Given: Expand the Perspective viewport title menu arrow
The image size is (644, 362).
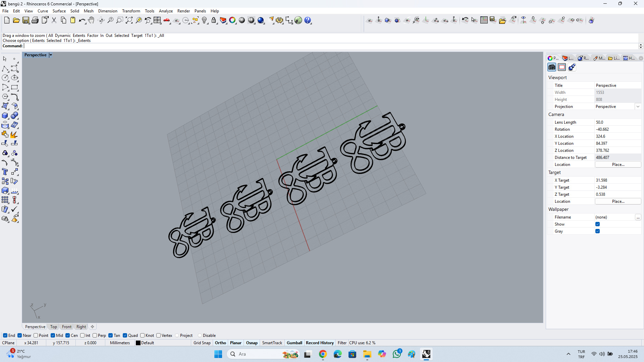Looking at the screenshot, I should click(x=51, y=55).
